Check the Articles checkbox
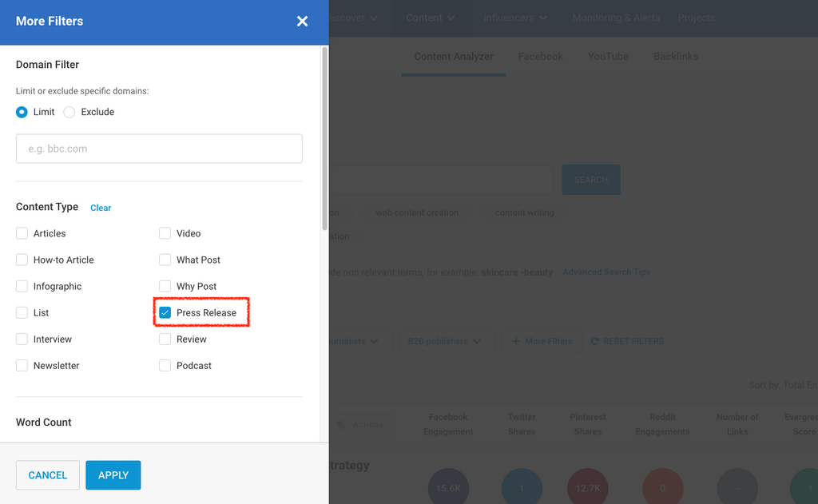Viewport: 818px width, 504px height. point(22,233)
